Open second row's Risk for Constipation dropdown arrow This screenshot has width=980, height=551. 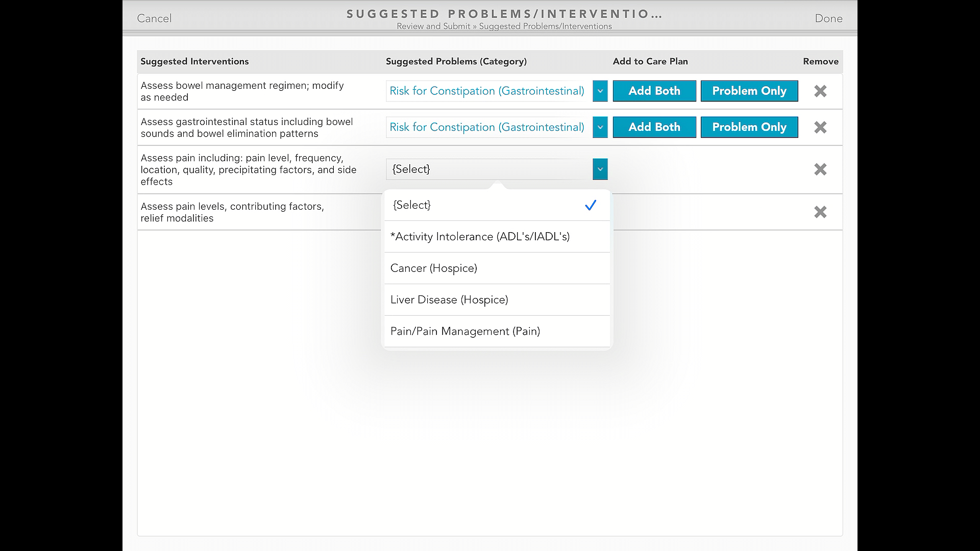[x=600, y=128]
